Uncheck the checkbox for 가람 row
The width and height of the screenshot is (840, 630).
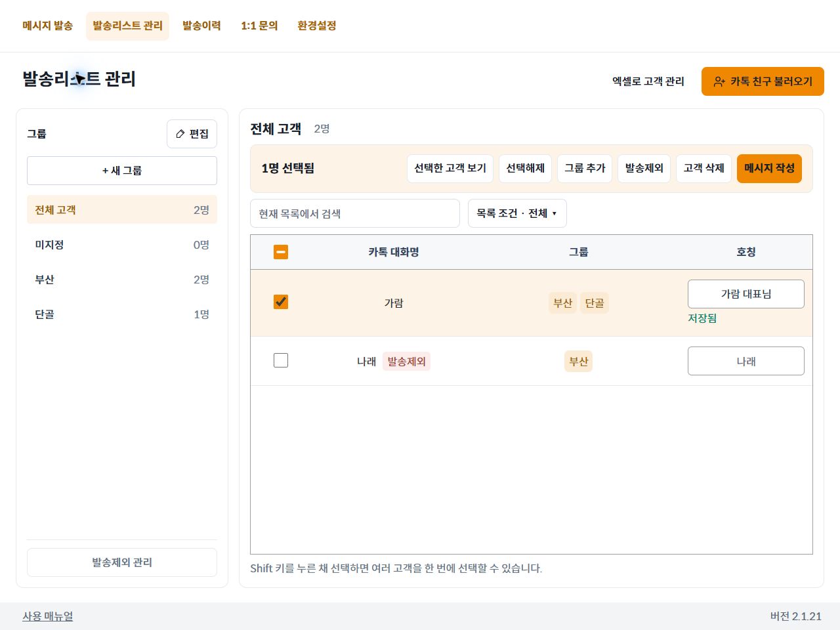point(281,302)
